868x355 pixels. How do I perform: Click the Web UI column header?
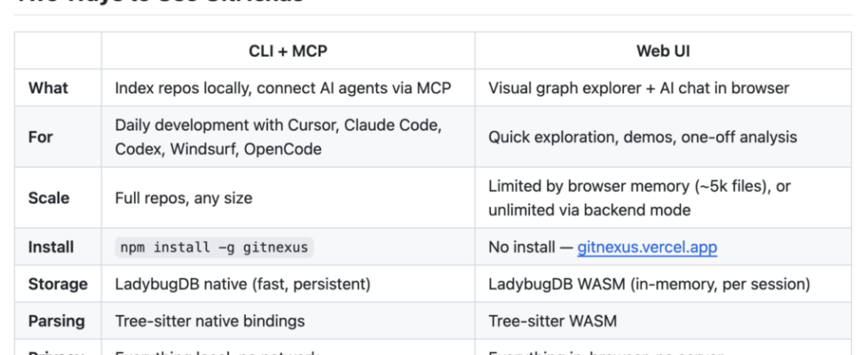pyautogui.click(x=663, y=51)
